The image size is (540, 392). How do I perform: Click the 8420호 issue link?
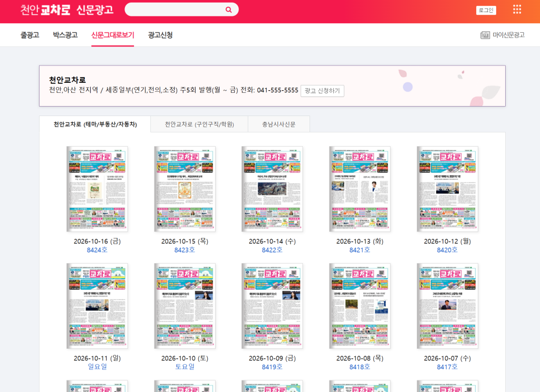[x=447, y=250]
